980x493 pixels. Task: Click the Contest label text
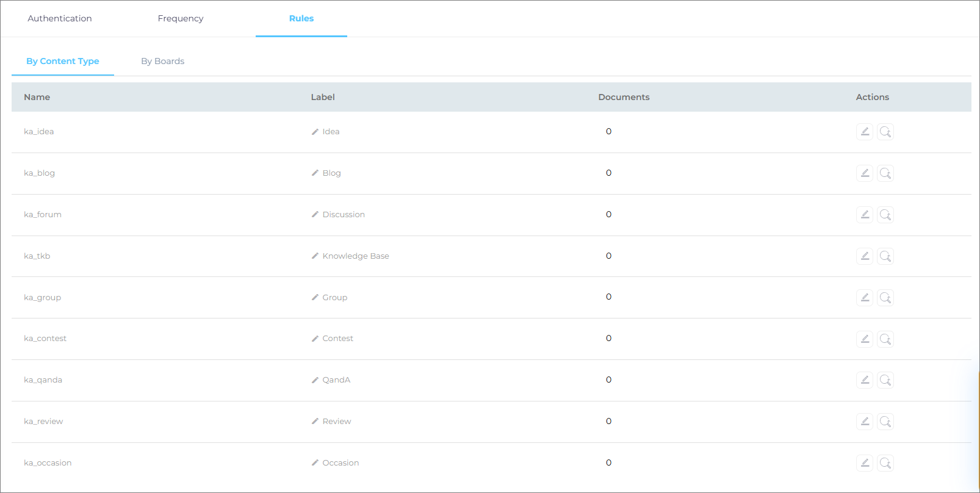click(337, 339)
